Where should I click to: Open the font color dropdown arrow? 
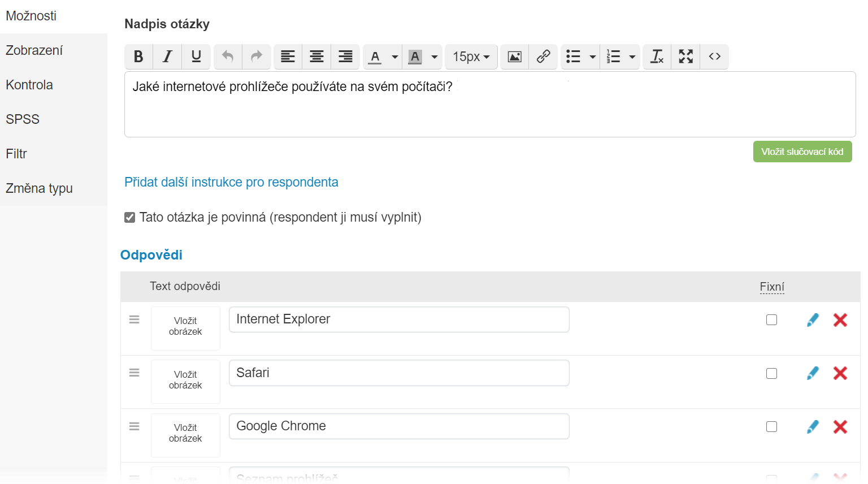coord(395,57)
